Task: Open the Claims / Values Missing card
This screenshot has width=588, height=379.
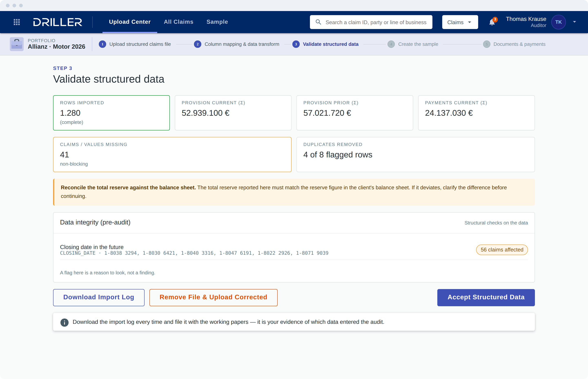Action: click(x=172, y=155)
